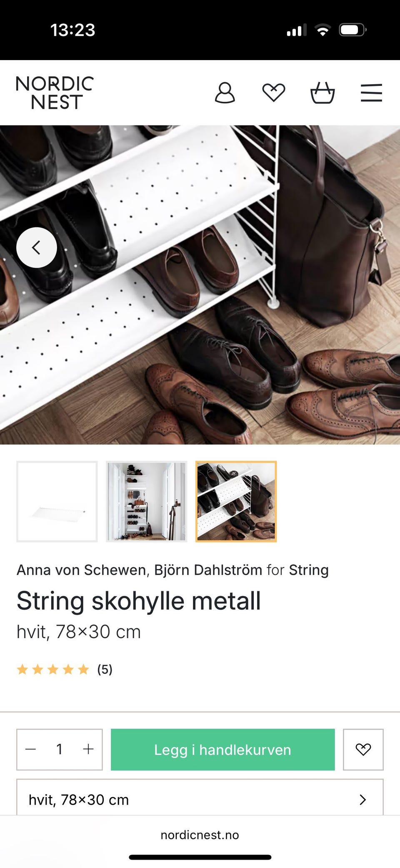
Task: Open the five-star reviews rating
Action: 65,669
